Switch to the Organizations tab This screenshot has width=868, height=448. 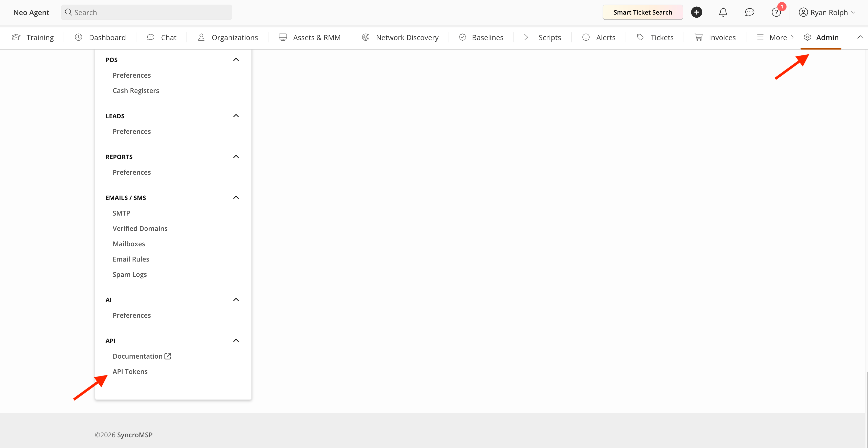(x=228, y=37)
